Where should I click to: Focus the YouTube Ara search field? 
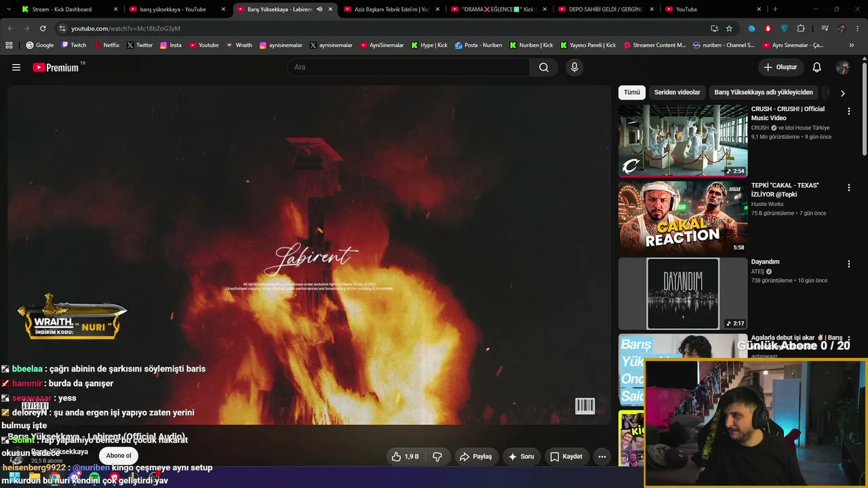[x=408, y=67]
